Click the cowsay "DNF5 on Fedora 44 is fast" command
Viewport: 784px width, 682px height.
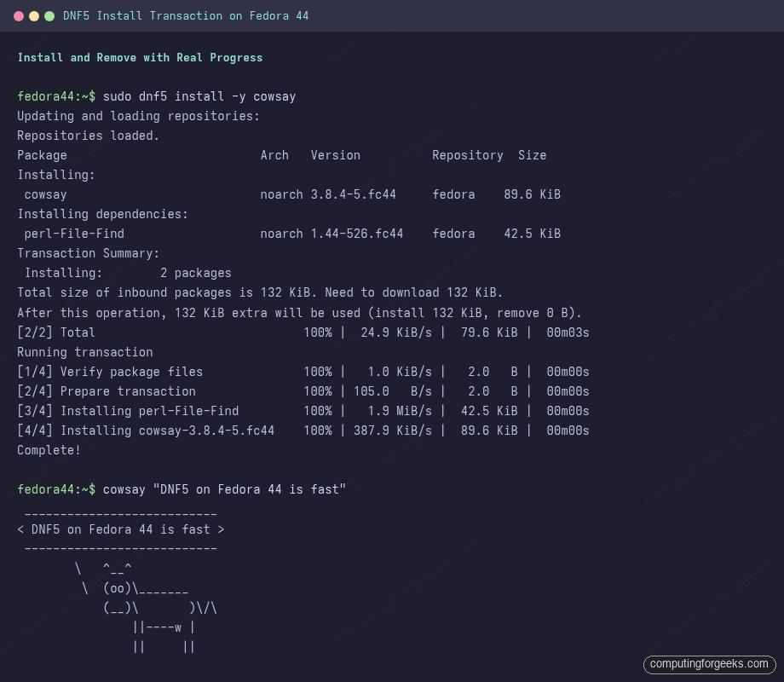coord(224,489)
